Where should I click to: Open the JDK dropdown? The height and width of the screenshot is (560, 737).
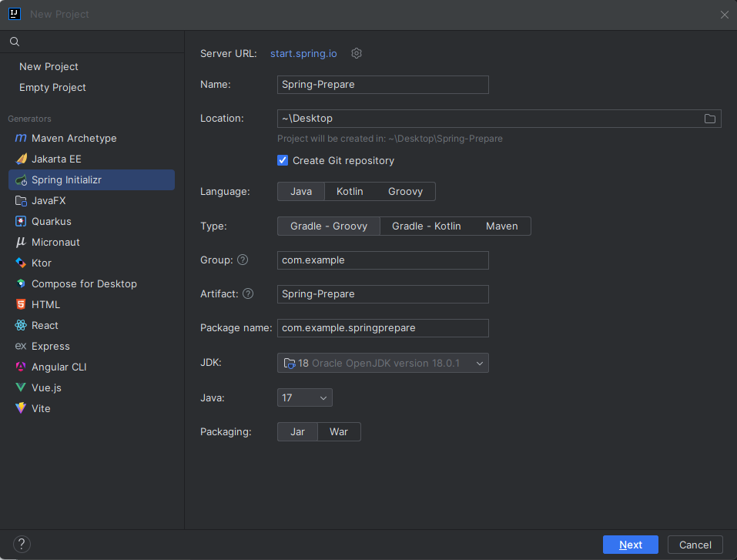(x=383, y=363)
